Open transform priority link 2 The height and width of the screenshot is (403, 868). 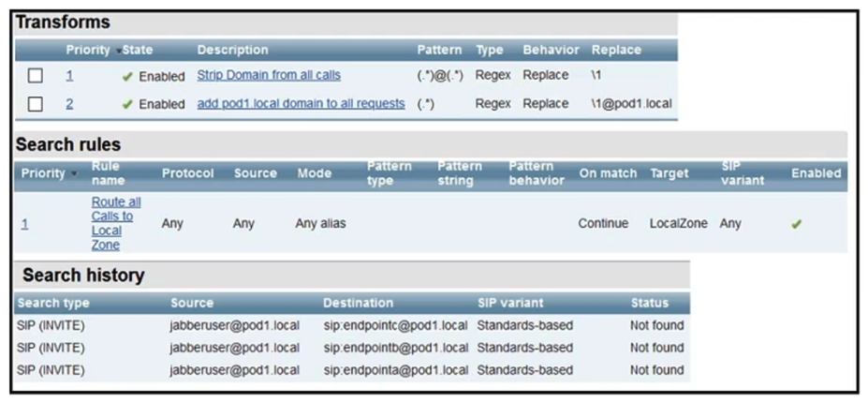(x=69, y=104)
